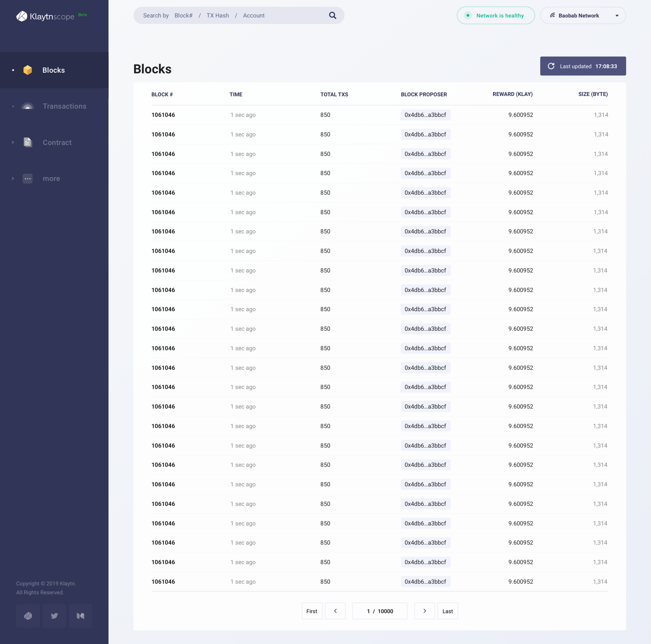651x644 pixels.
Task: Click the yellow Blocks cube icon
Action: click(28, 70)
